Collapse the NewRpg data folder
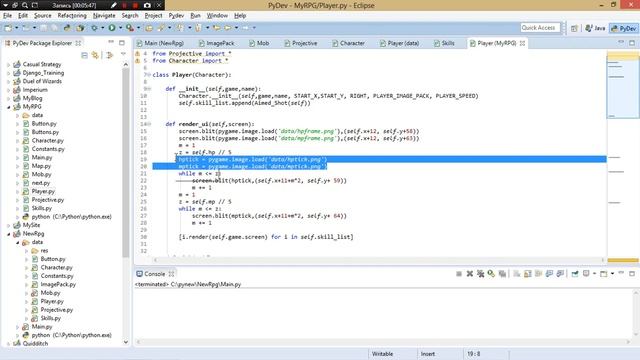The width and height of the screenshot is (640, 360). click(18, 242)
